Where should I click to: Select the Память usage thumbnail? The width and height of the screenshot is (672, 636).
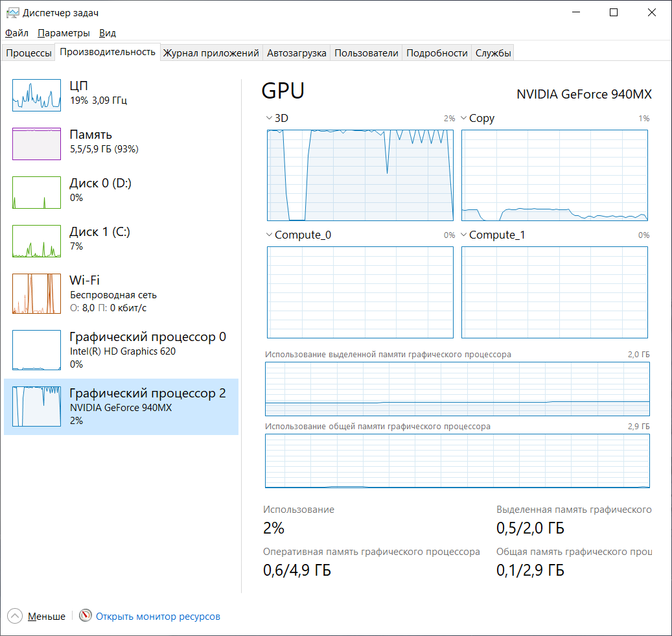(x=36, y=144)
